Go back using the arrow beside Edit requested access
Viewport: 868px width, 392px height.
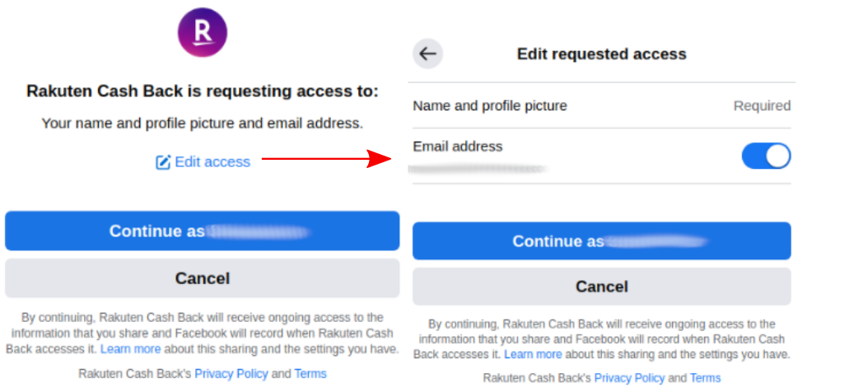coord(427,54)
